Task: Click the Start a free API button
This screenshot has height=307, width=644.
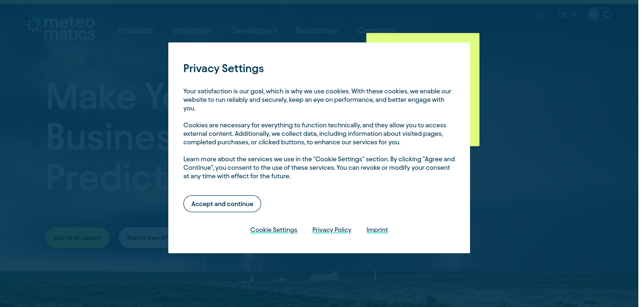Action: tap(144, 238)
